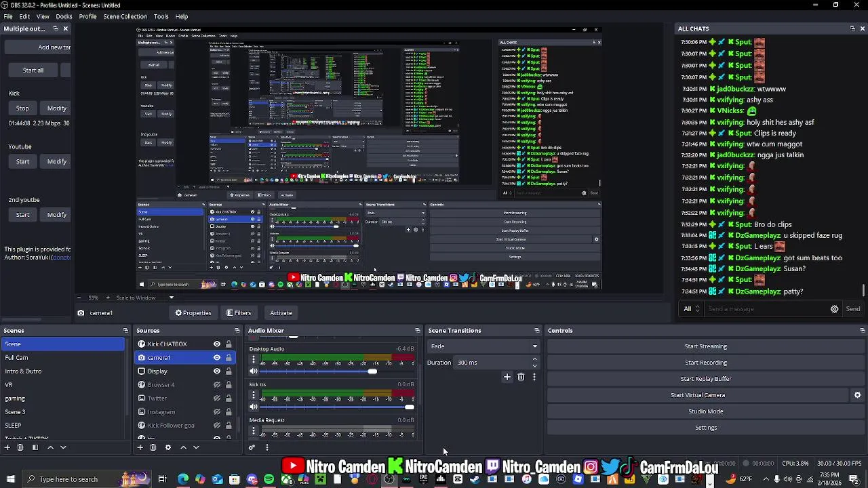Mute Desktop Audio speaker icon

[x=254, y=371]
